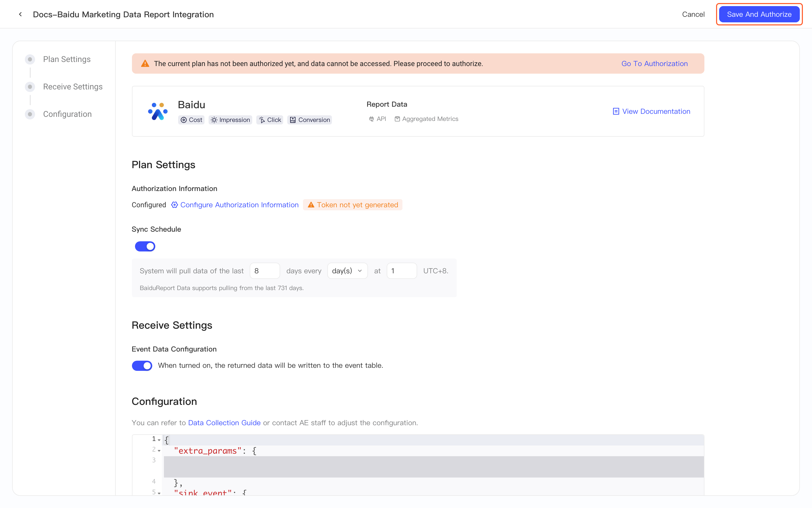Click the Baidu logo icon
The height and width of the screenshot is (508, 812).
158,112
